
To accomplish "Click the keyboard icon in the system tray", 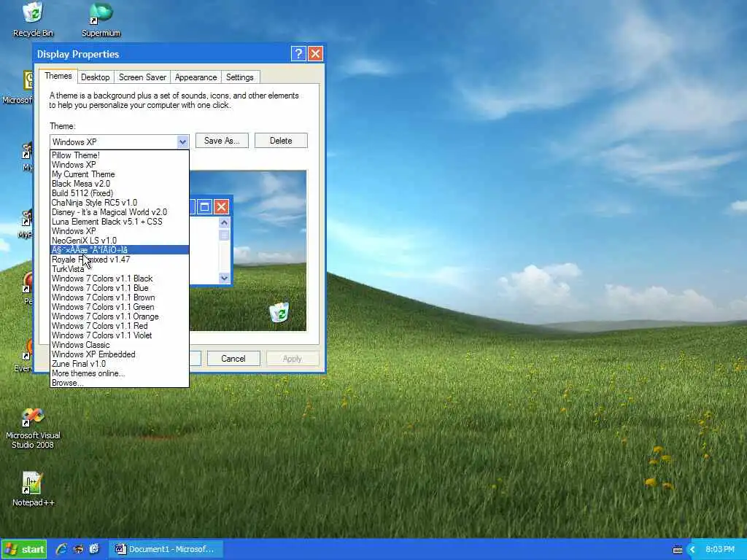I will (678, 550).
